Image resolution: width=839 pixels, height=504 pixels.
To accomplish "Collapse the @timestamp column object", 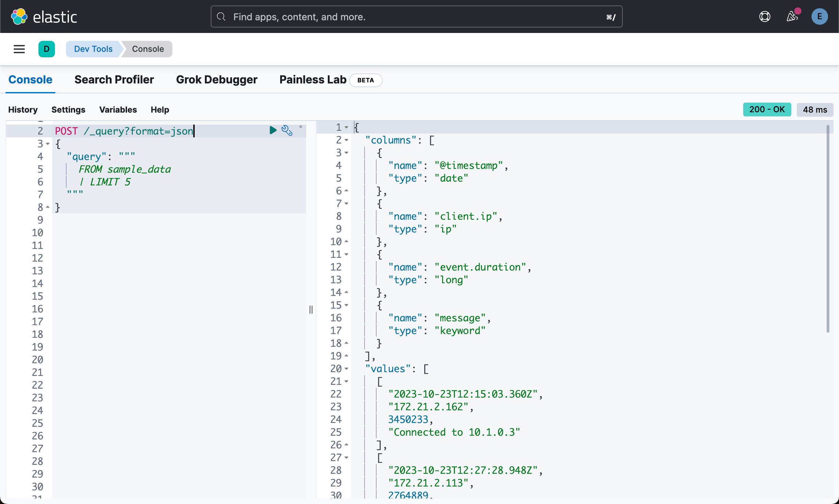I will point(346,153).
